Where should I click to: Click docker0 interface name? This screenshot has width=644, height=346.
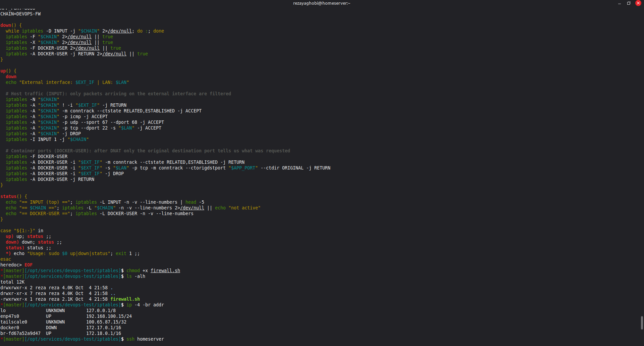10,328
